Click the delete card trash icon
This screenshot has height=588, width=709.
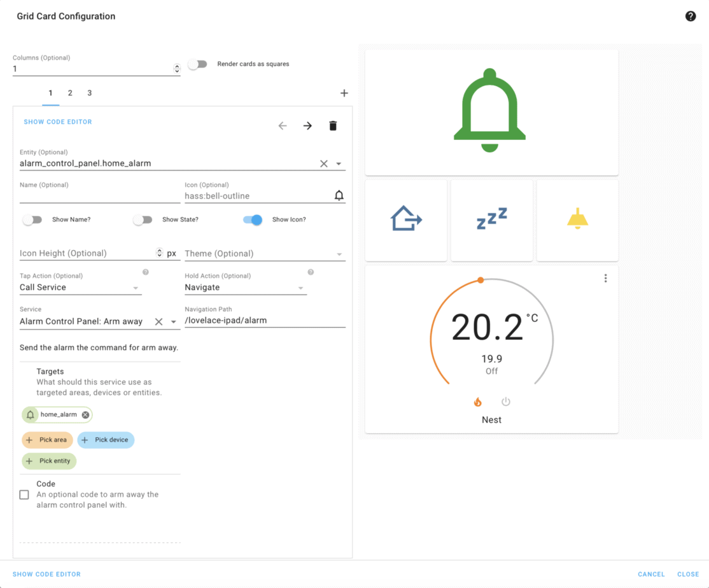coord(333,125)
